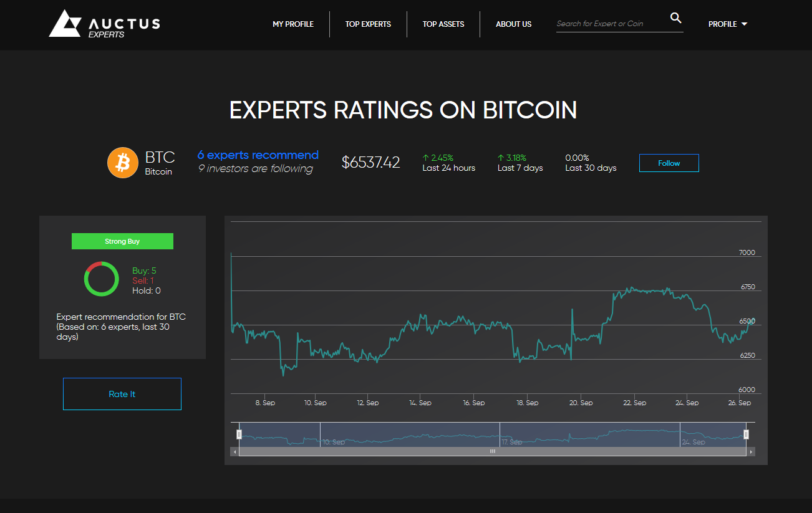Image resolution: width=812 pixels, height=513 pixels.
Task: Expand the Profile dropdown menu
Action: point(727,24)
